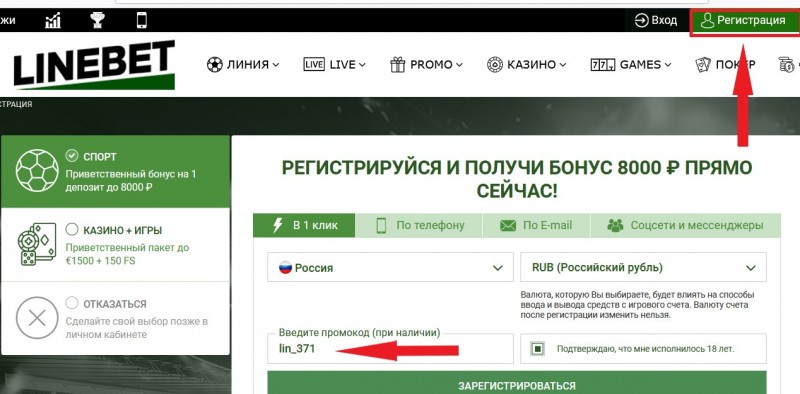This screenshot has width=800, height=394.
Task: Click the LIVE badge icon
Action: 314,64
